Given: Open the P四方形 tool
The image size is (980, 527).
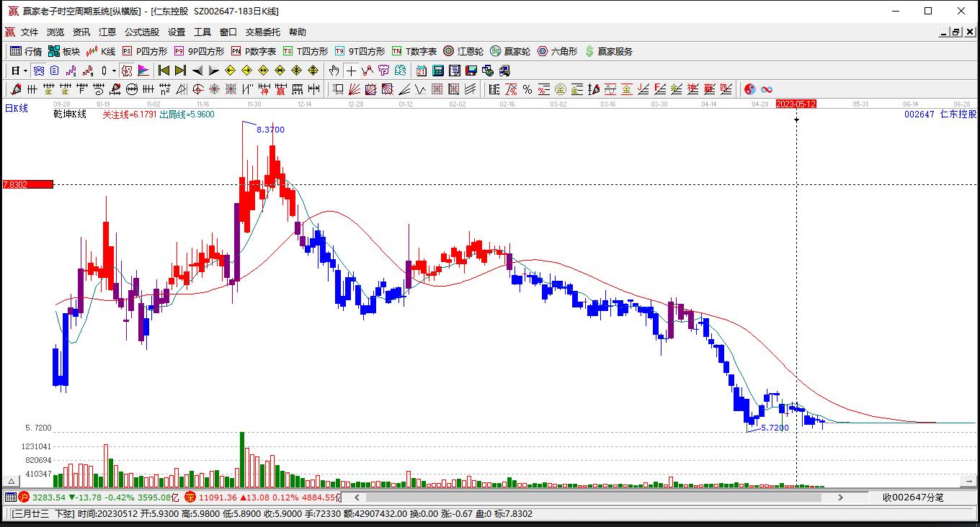Looking at the screenshot, I should [145, 51].
